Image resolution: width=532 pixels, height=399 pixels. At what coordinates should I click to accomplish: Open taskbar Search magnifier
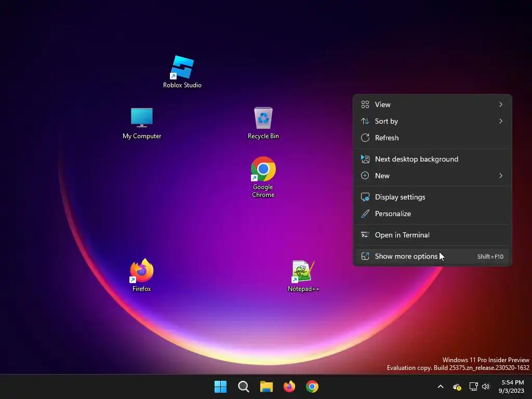244,387
